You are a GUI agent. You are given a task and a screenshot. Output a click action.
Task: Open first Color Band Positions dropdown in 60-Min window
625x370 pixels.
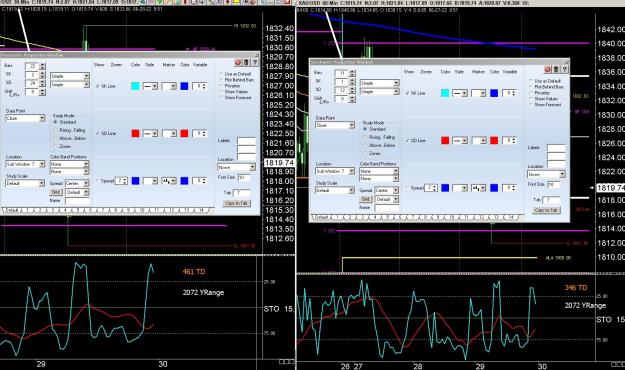(x=379, y=171)
